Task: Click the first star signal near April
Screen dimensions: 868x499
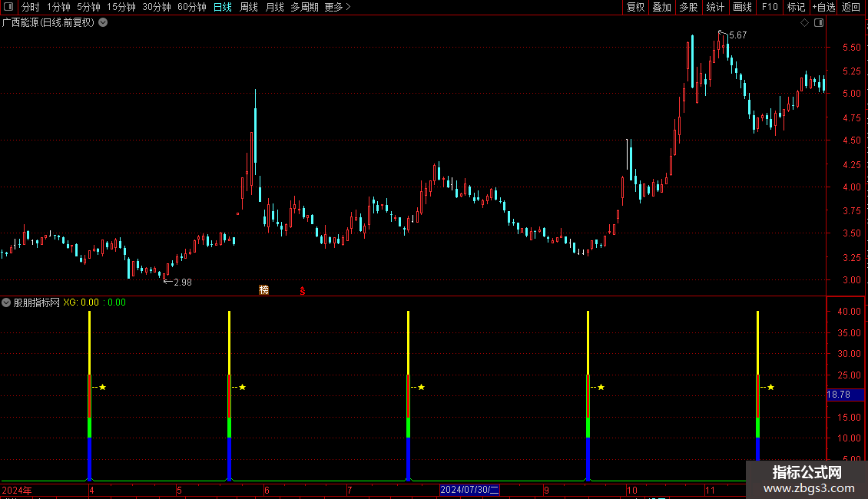Action: coord(102,387)
